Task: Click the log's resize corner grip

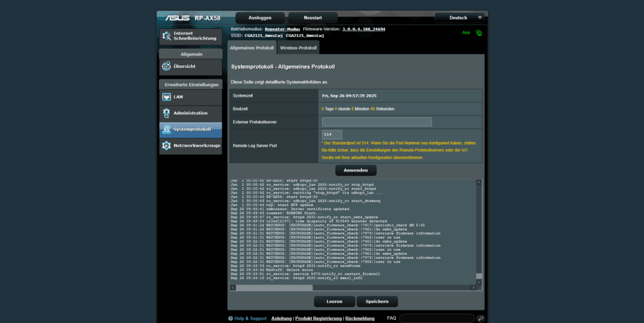Action: point(479,288)
